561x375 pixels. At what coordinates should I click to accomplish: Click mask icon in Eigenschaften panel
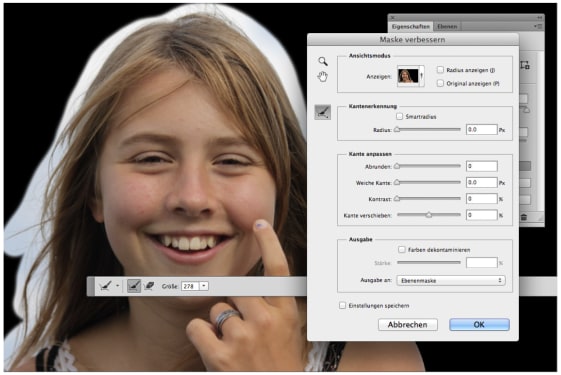tap(525, 65)
